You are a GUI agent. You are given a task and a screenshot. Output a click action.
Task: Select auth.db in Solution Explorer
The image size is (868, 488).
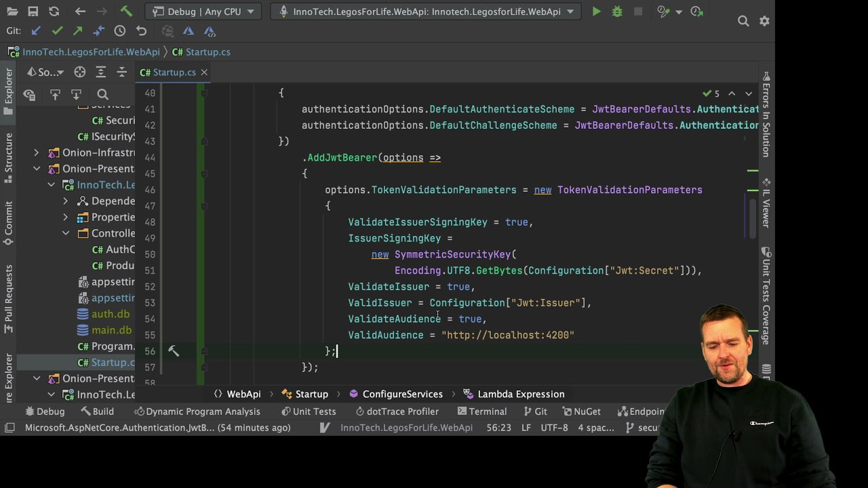[103, 314]
